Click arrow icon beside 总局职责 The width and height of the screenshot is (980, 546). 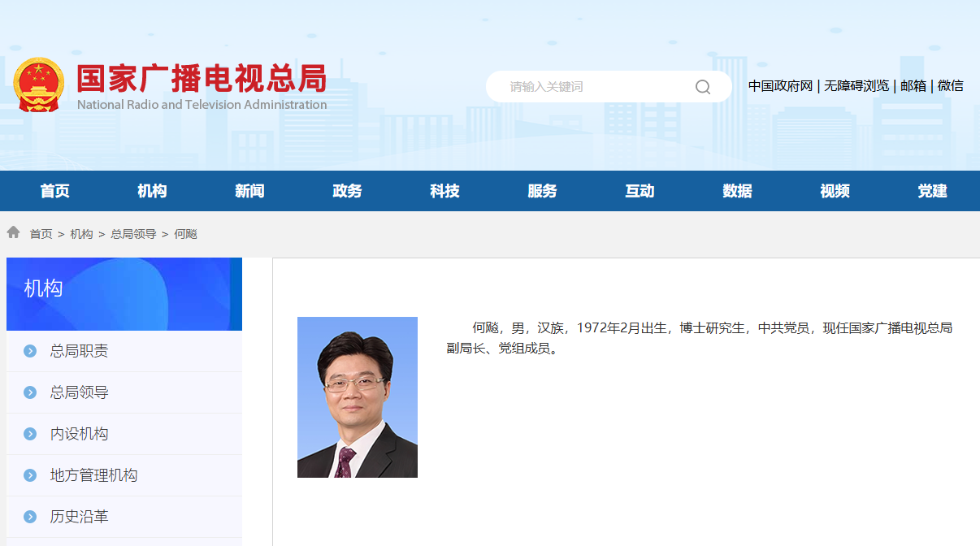pyautogui.click(x=30, y=351)
